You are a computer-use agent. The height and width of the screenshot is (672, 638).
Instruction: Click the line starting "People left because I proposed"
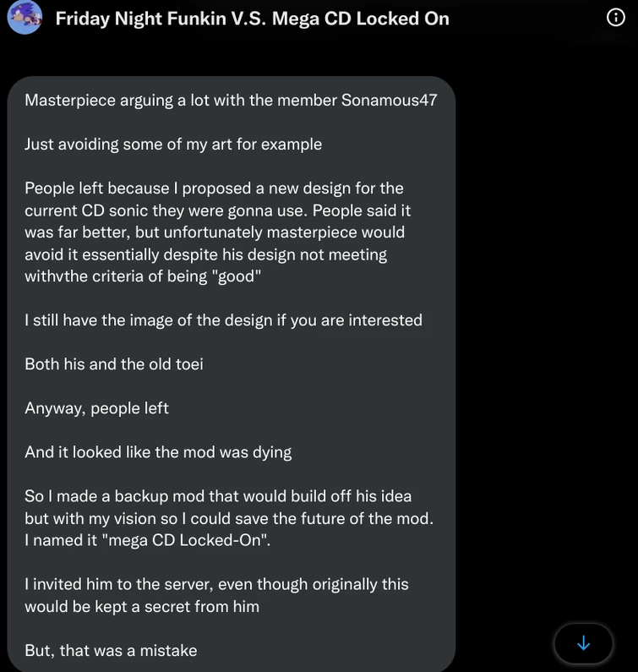tap(214, 188)
